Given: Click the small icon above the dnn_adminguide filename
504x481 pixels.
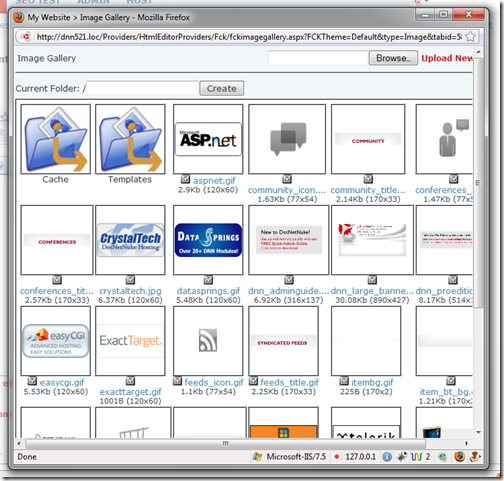Looking at the screenshot, I should (289, 280).
